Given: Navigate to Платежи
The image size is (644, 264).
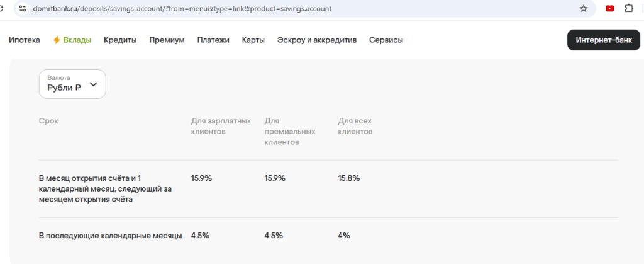Looking at the screenshot, I should pyautogui.click(x=213, y=40).
